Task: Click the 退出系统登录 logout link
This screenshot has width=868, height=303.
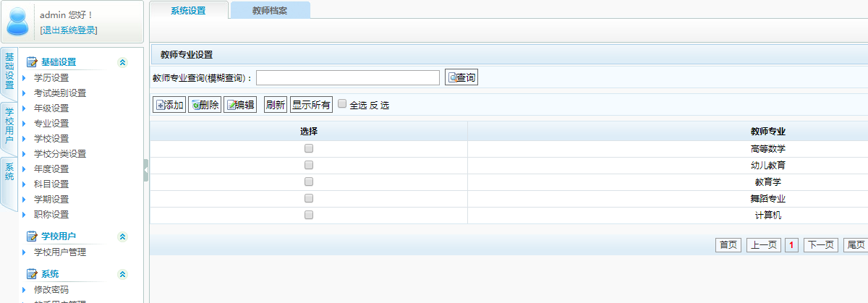Action: pos(69,30)
